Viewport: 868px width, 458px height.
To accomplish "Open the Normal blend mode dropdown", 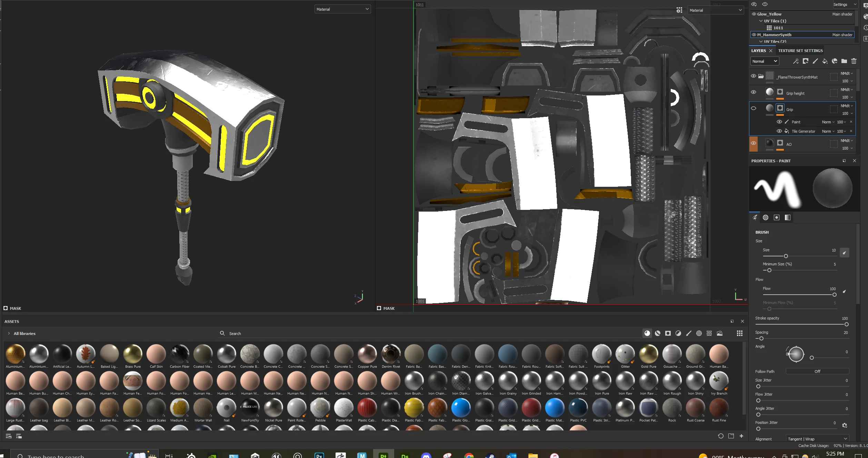I will coord(765,61).
